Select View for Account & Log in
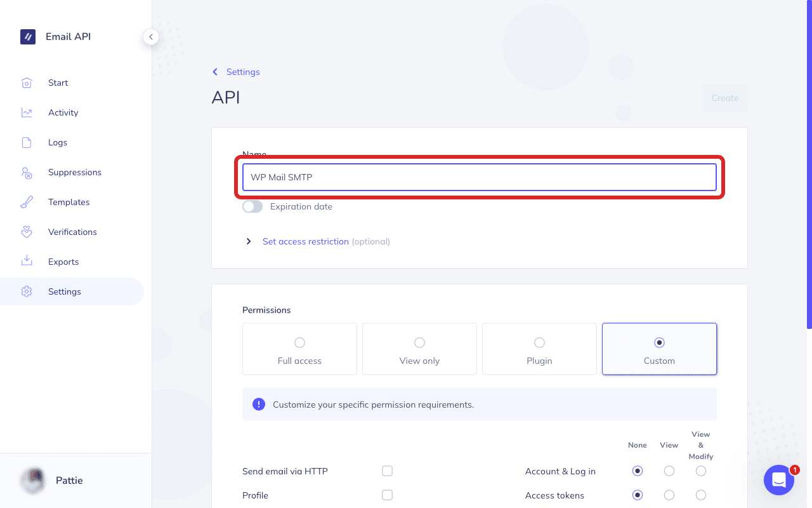 (x=669, y=471)
